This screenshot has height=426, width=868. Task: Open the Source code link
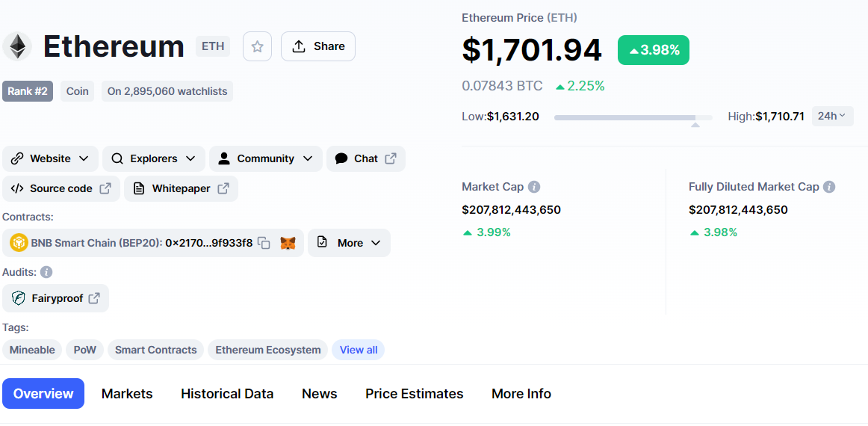click(x=61, y=188)
